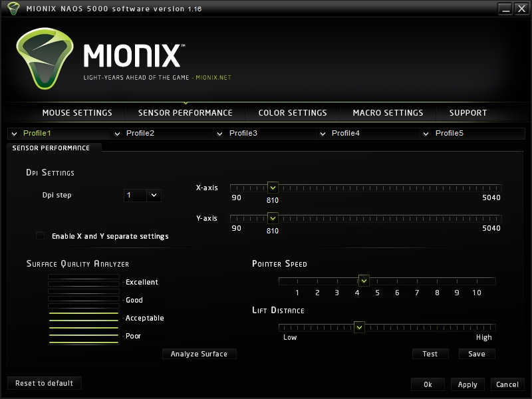The height and width of the screenshot is (399, 532).
Task: Minimize the Mionix software window
Action: pos(505,9)
